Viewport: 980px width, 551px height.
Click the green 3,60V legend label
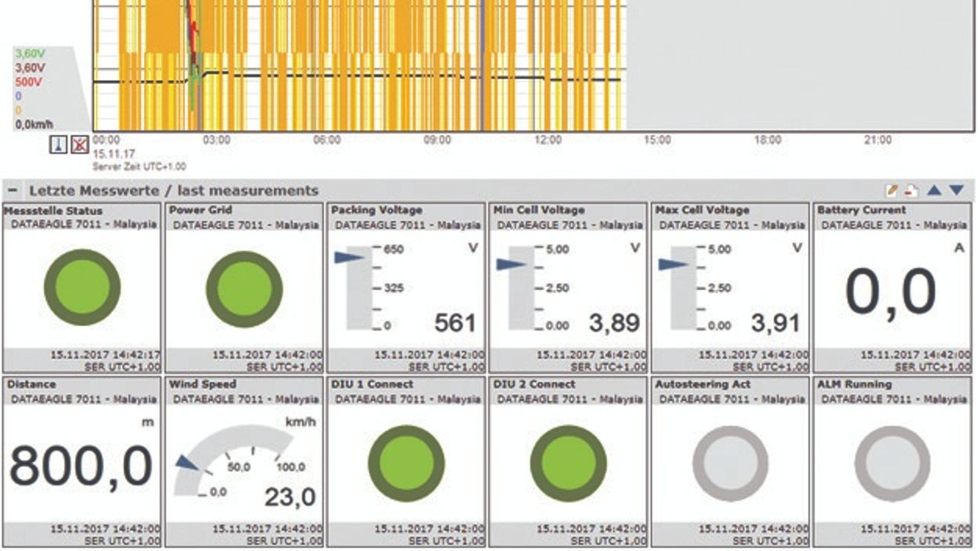coord(29,53)
